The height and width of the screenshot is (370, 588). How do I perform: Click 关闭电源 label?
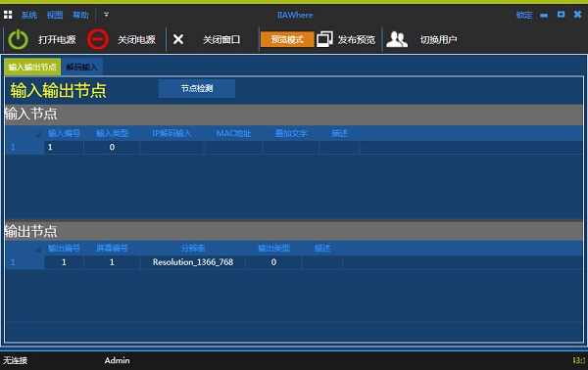tap(136, 40)
